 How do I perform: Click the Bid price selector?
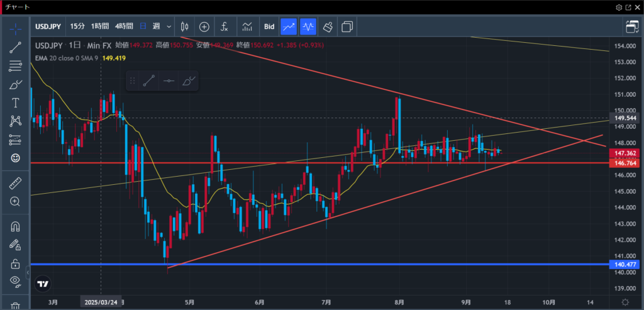click(269, 26)
